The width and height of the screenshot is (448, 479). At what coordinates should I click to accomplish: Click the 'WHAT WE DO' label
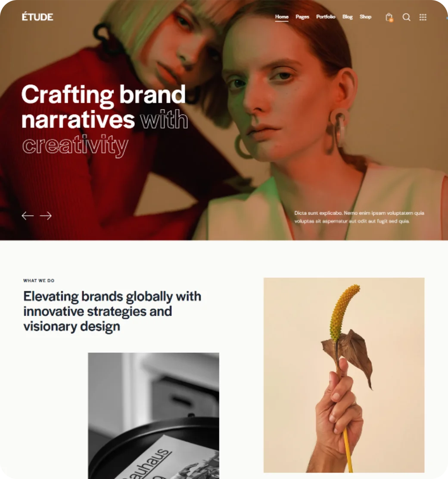39,280
